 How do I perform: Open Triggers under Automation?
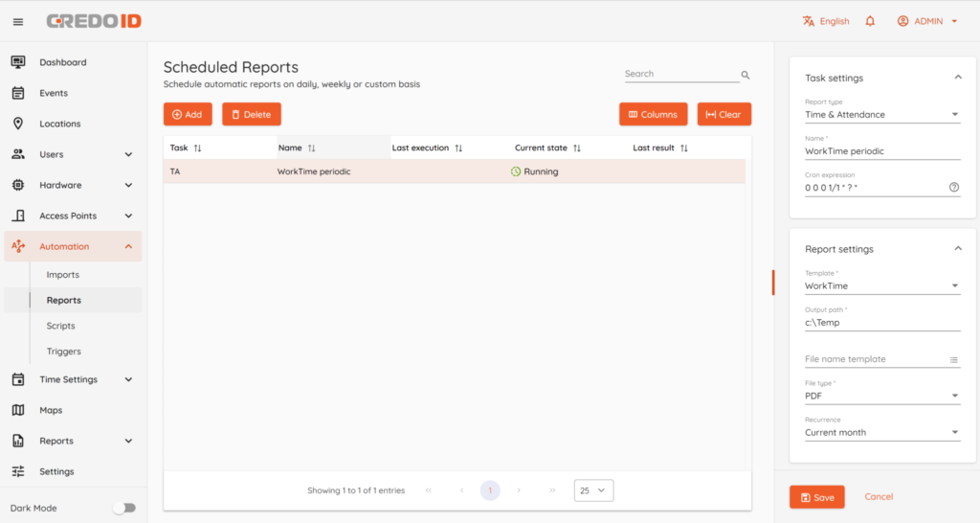[64, 352]
